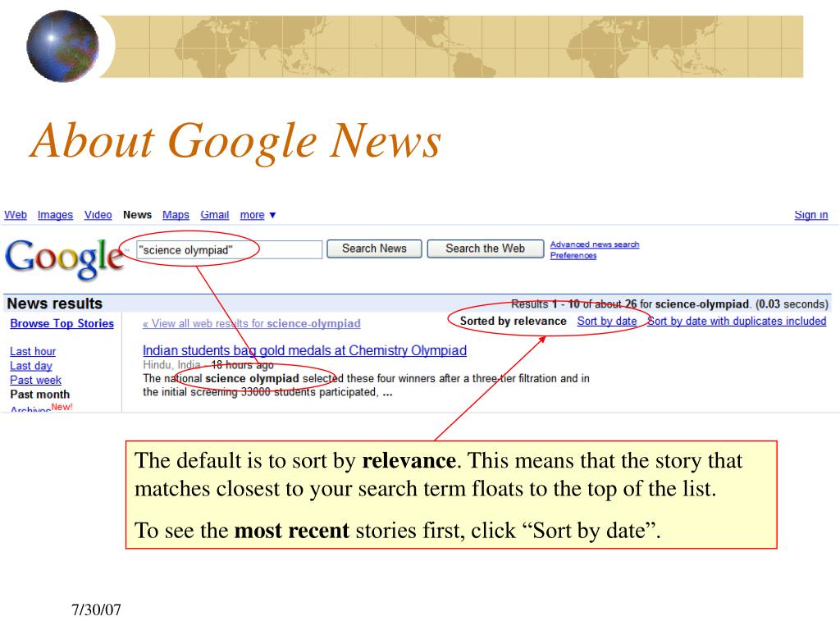Click the globe image on slide
Image resolution: width=840 pixels, height=630 pixels.
(62, 46)
